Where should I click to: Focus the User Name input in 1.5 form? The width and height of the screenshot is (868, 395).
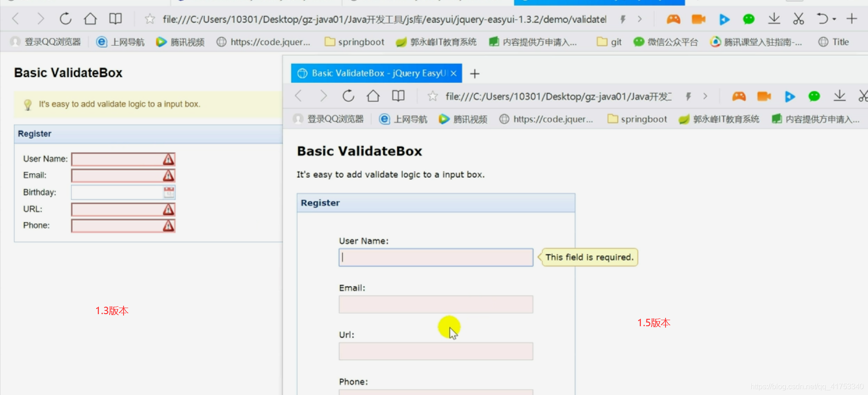[x=436, y=257]
